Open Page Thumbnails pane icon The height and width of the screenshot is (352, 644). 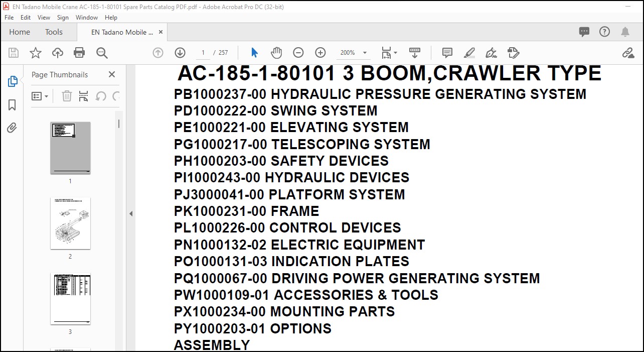(13, 81)
